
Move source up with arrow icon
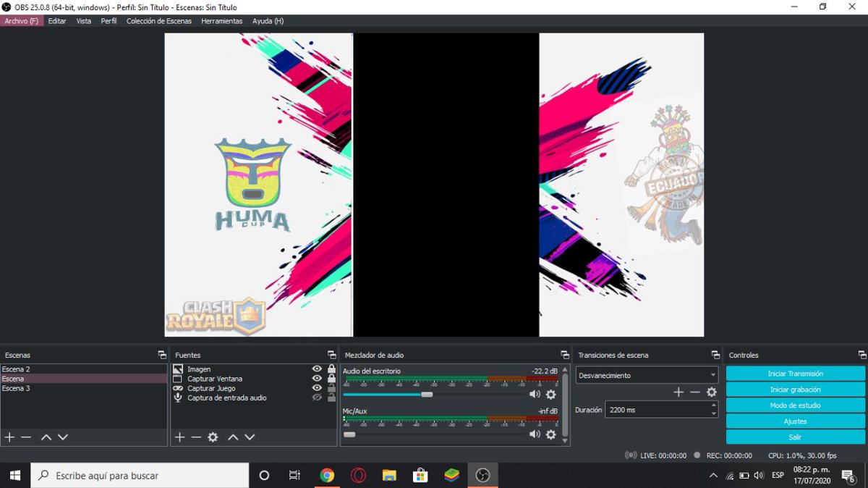pyautogui.click(x=234, y=437)
